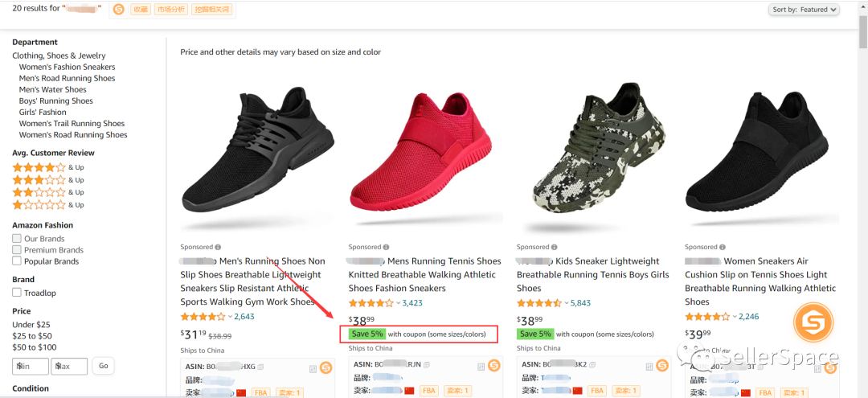
Task: Click the SellerSpace icon in red shoe's ASIN panel
Action: pos(493,367)
